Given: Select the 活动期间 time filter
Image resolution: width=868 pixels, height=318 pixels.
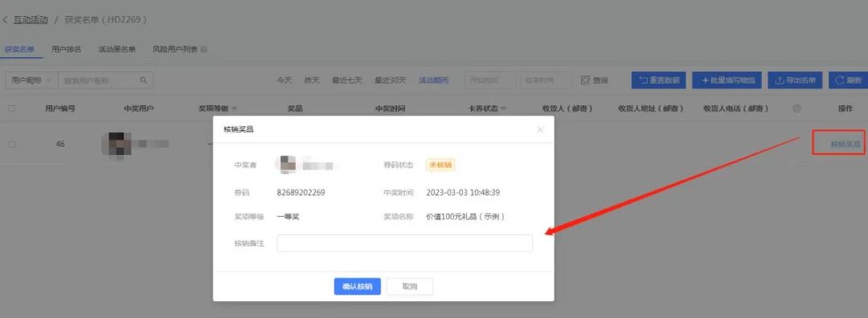Looking at the screenshot, I should 434,80.
